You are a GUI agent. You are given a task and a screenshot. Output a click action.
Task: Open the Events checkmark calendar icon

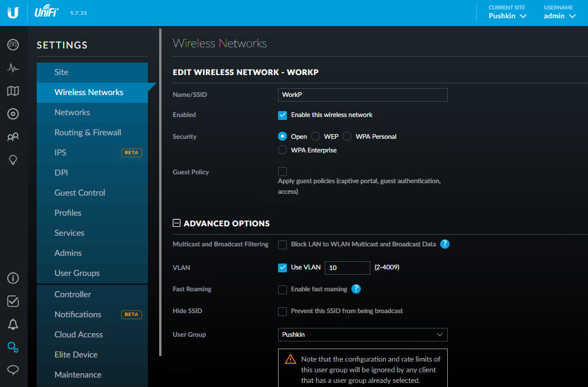[13, 301]
